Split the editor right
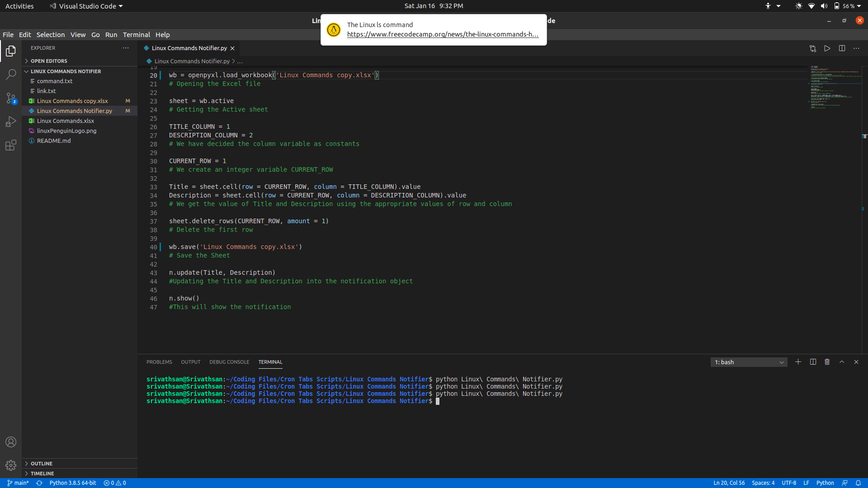 [842, 48]
